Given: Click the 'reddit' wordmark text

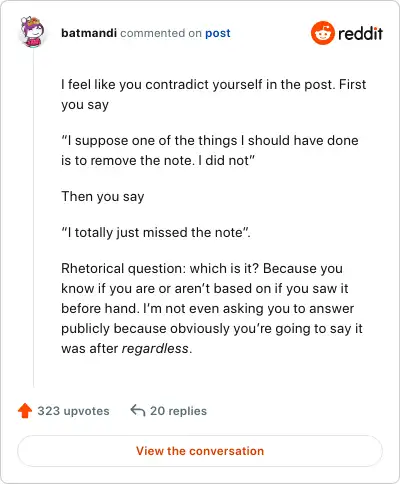Looking at the screenshot, I should tap(360, 33).
